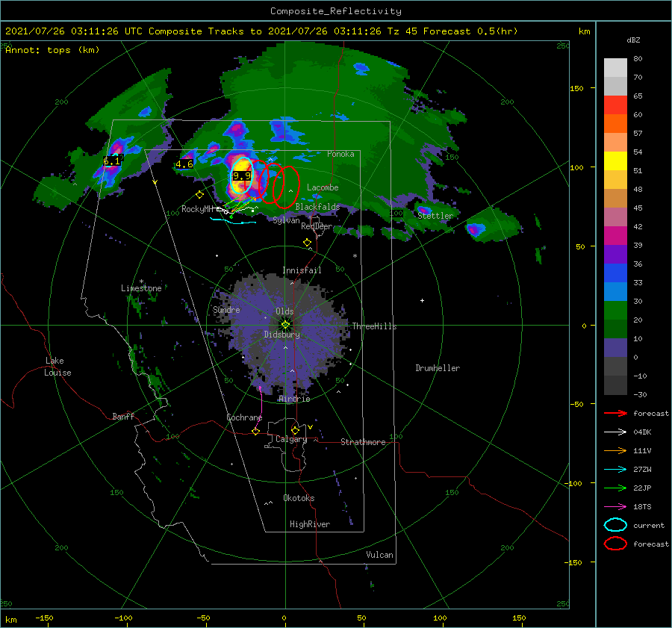Click the 9.9 storm top label
672x628 pixels.
pos(242,175)
